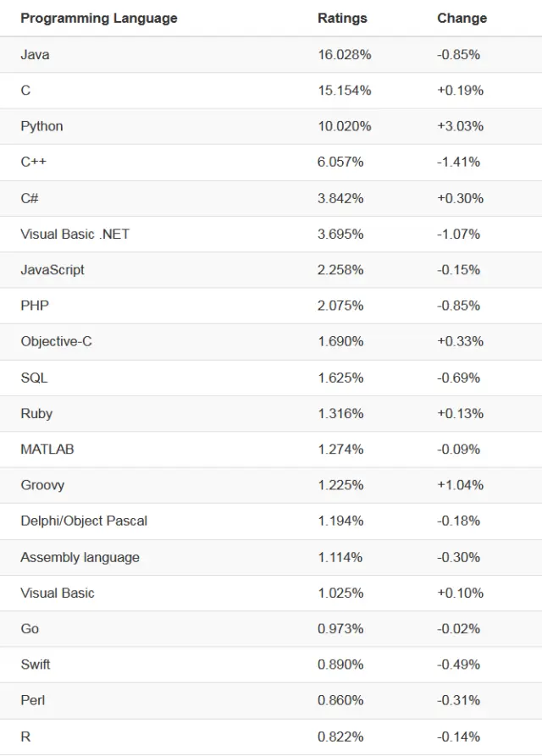The image size is (542, 756).
Task: Click the C++ language cell
Action: 33,162
